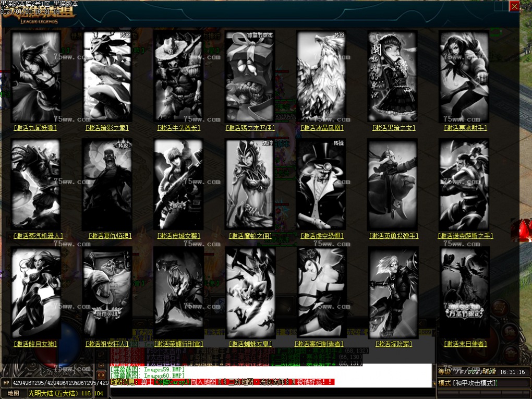This screenshot has width=532, height=399.
Task: Click the 激活皮城女警 link
Action: (178, 235)
